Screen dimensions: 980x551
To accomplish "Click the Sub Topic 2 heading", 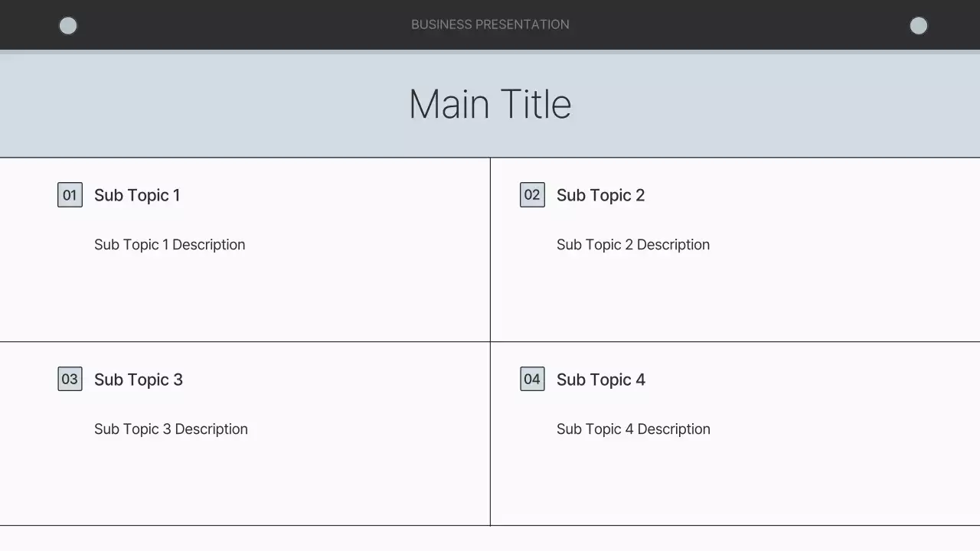I will click(600, 195).
